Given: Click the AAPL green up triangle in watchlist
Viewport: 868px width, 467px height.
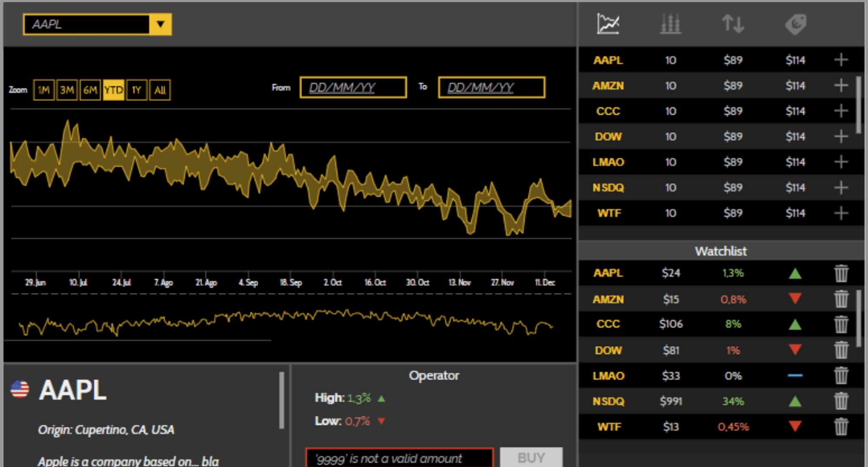Looking at the screenshot, I should pyautogui.click(x=795, y=273).
